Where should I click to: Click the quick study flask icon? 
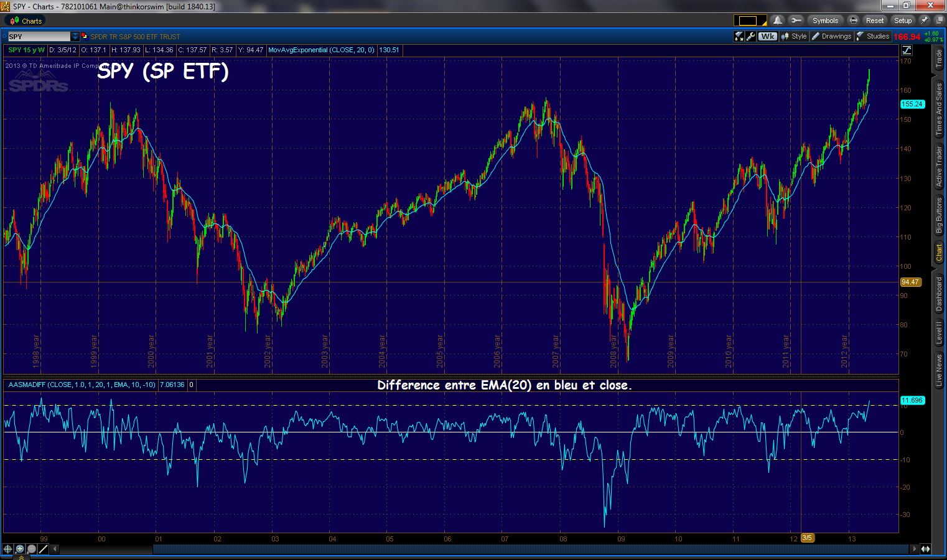tap(739, 37)
